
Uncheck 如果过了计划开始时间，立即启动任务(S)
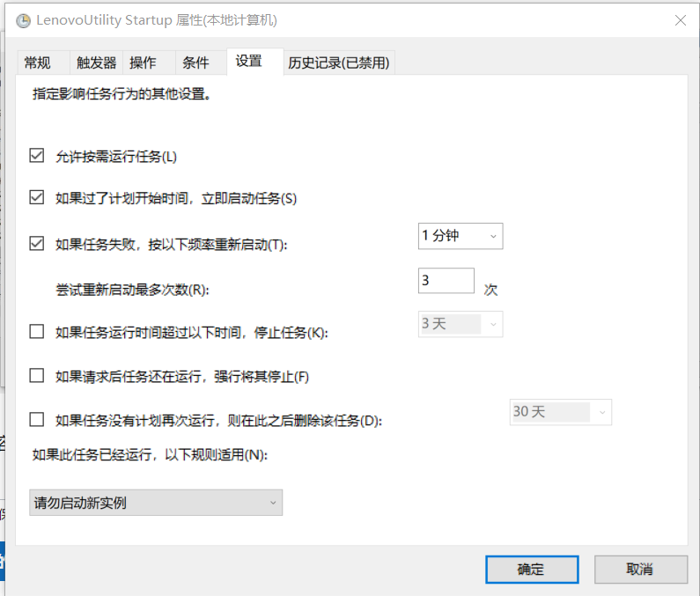click(x=37, y=197)
